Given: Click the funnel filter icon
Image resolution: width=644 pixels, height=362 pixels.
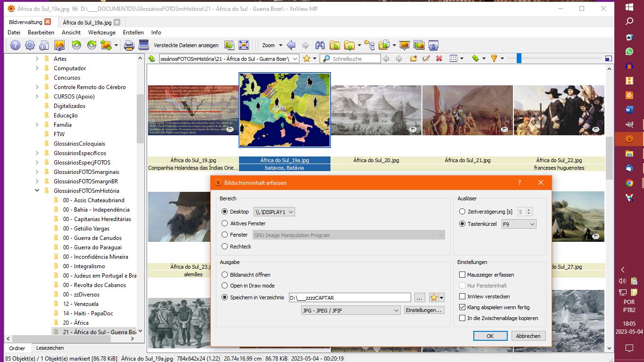Looking at the screenshot, I should [x=494, y=58].
